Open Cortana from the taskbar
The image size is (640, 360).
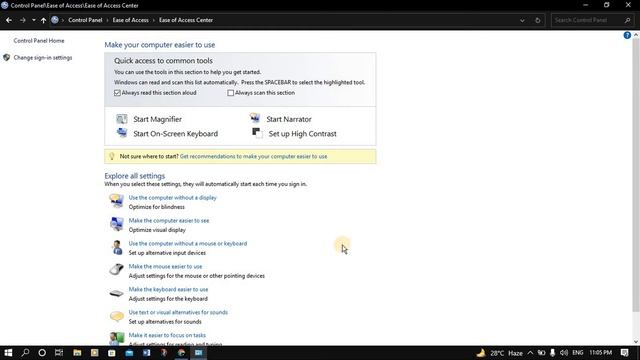click(x=42, y=353)
